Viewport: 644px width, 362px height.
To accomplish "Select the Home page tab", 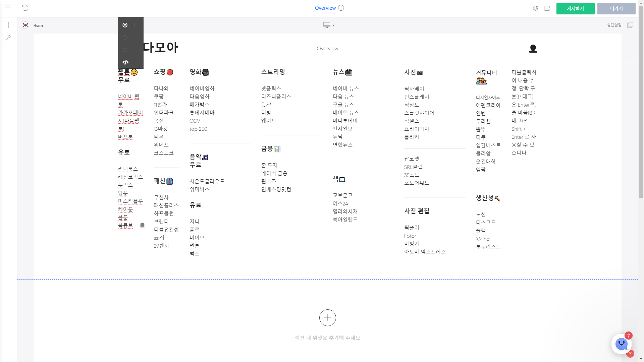I will click(x=38, y=25).
